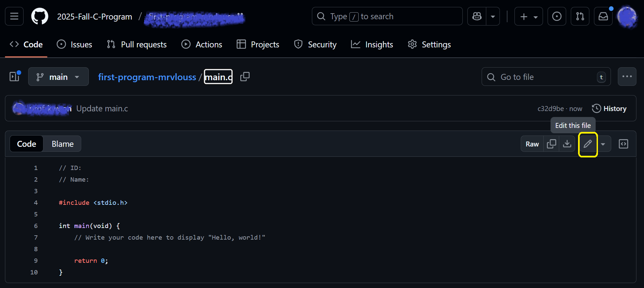This screenshot has height=288, width=644.
Task: Switch to the Actions tab
Action: tap(202, 44)
